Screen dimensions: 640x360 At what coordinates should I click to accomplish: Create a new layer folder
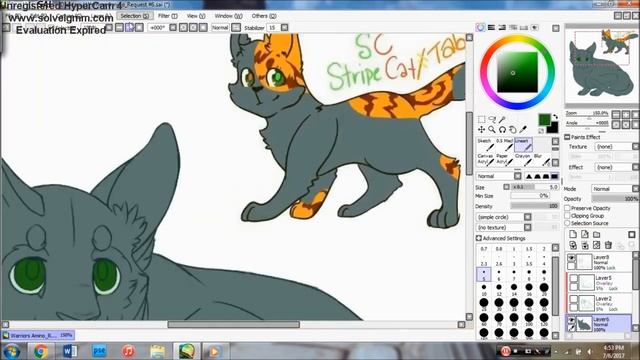[597, 234]
